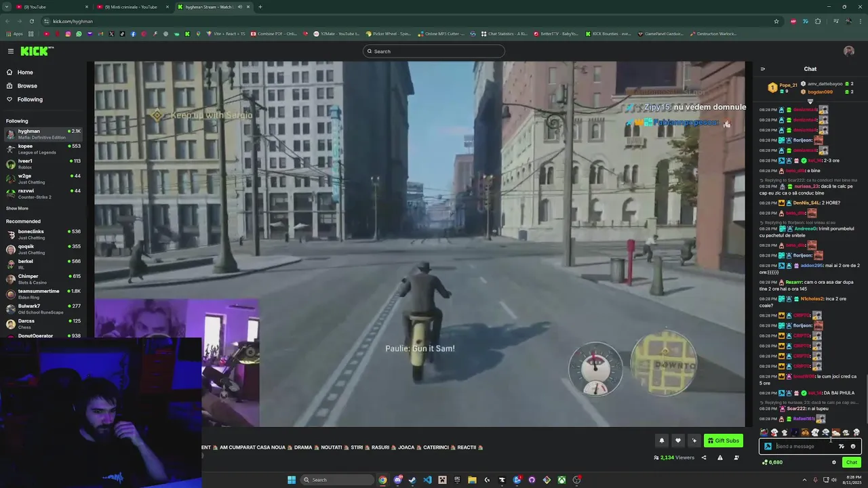
Task: Mute the hyghman Stream tab audio icon
Action: 239,7
